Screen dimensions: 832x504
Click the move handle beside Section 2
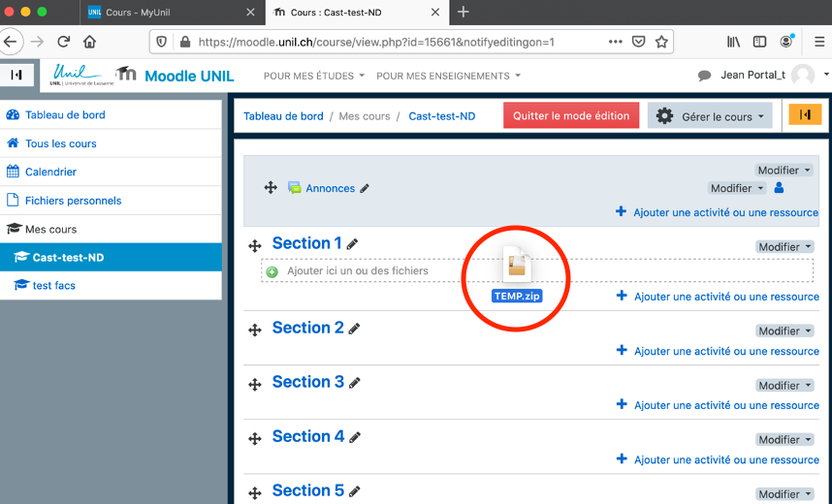click(255, 330)
